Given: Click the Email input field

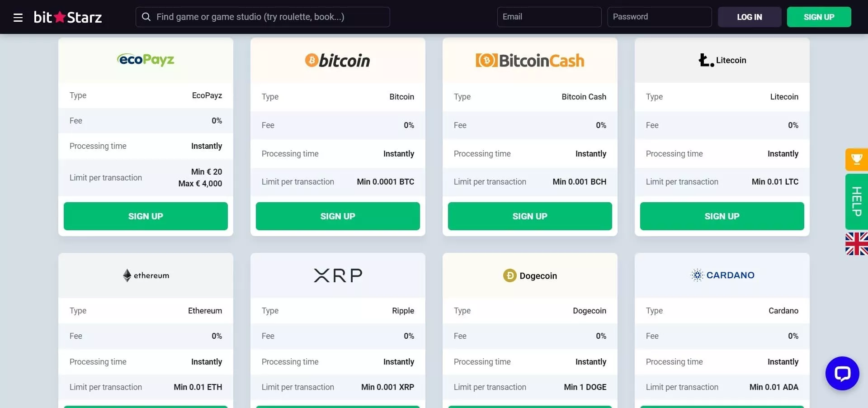Looking at the screenshot, I should click(x=549, y=17).
